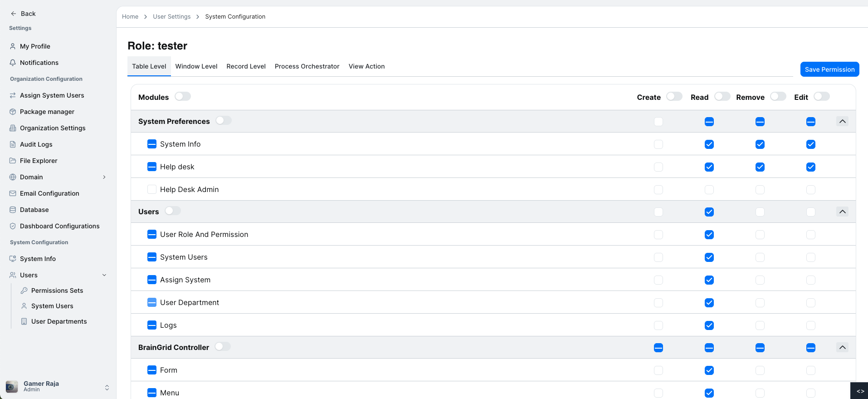868x399 pixels.
Task: Enable the Create toggle for all modules
Action: point(674,97)
